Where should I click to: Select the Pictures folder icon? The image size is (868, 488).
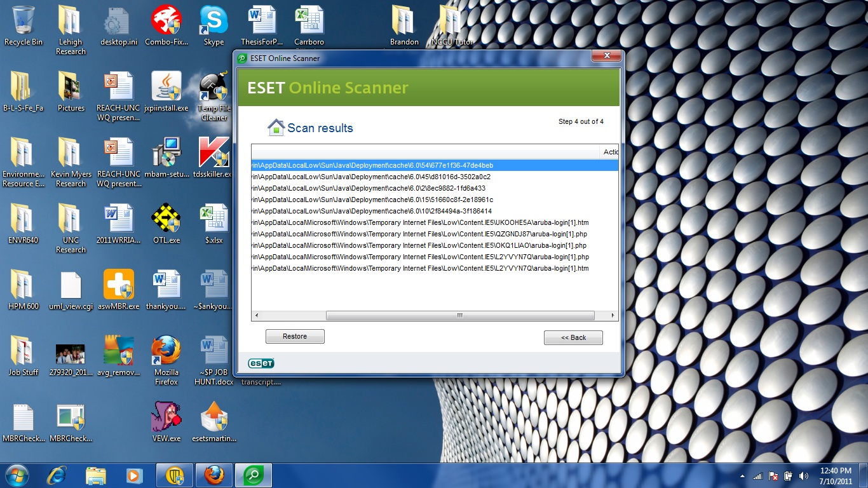click(71, 92)
